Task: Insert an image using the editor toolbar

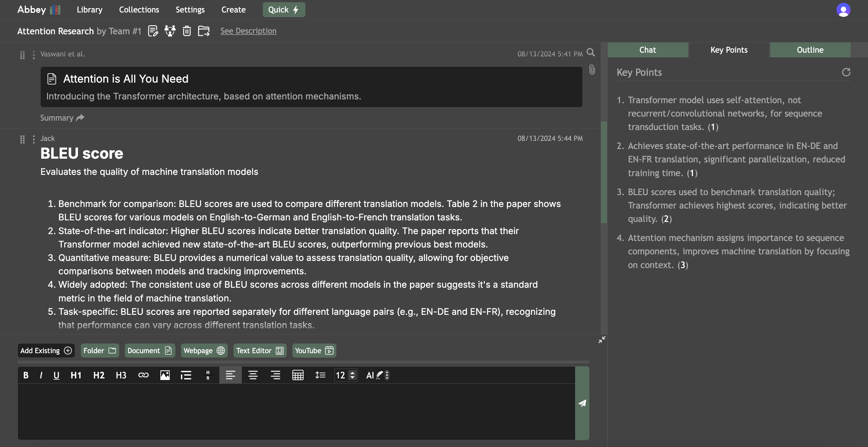Action: tap(165, 375)
